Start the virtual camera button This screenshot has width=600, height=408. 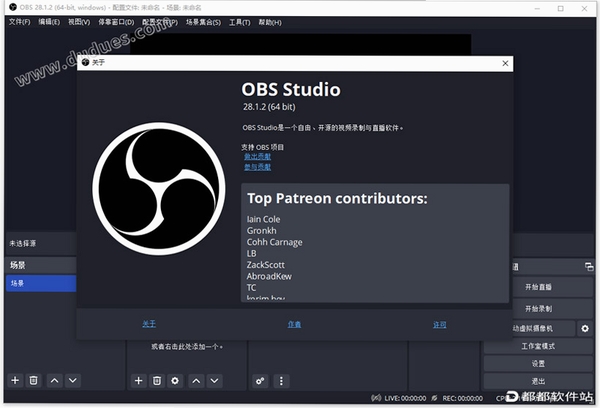(543, 328)
